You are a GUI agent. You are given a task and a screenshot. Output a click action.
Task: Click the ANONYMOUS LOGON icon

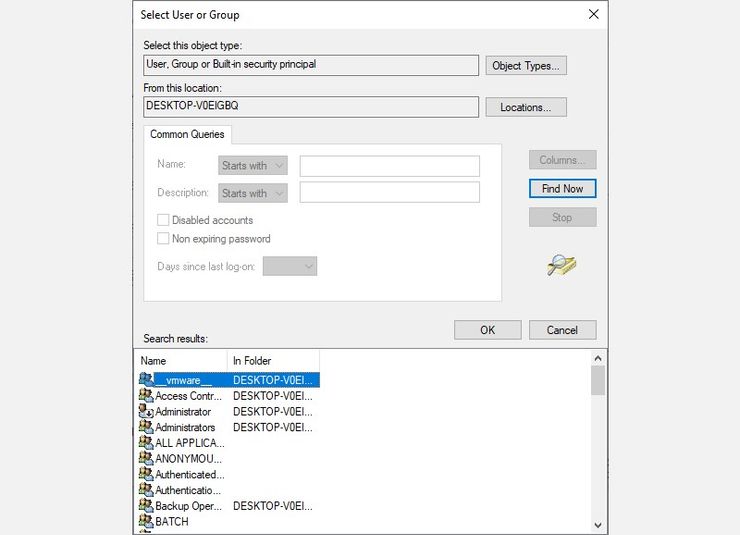[x=146, y=459]
